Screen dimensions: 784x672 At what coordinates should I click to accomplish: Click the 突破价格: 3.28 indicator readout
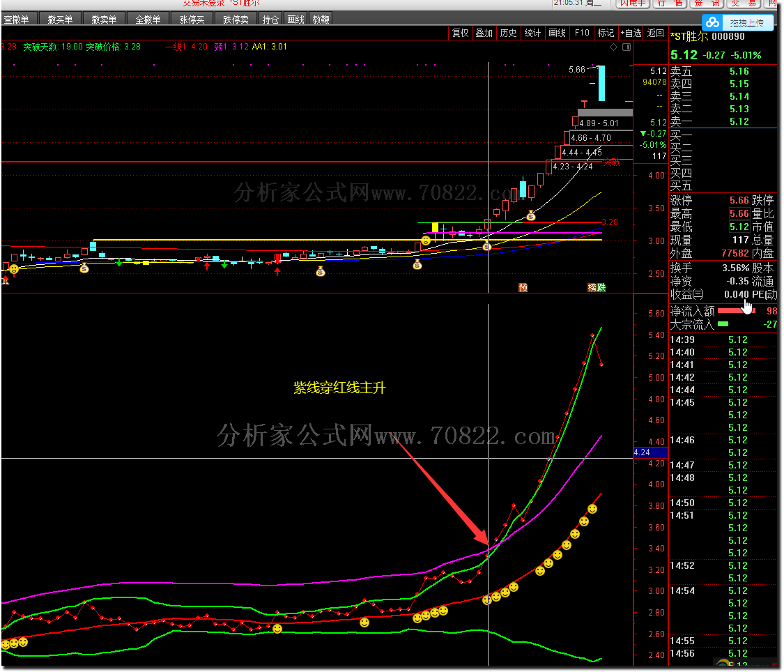(113, 47)
